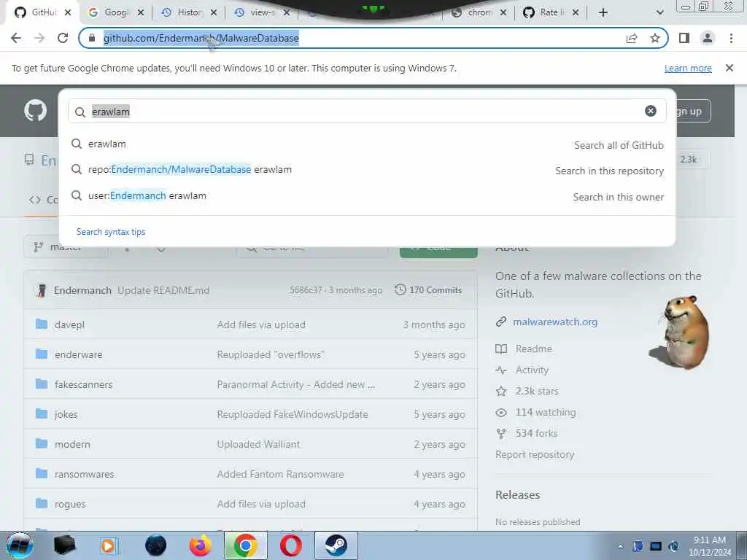Image resolution: width=747 pixels, height=560 pixels.
Task: Open the Windows Start menu
Action: [19, 545]
